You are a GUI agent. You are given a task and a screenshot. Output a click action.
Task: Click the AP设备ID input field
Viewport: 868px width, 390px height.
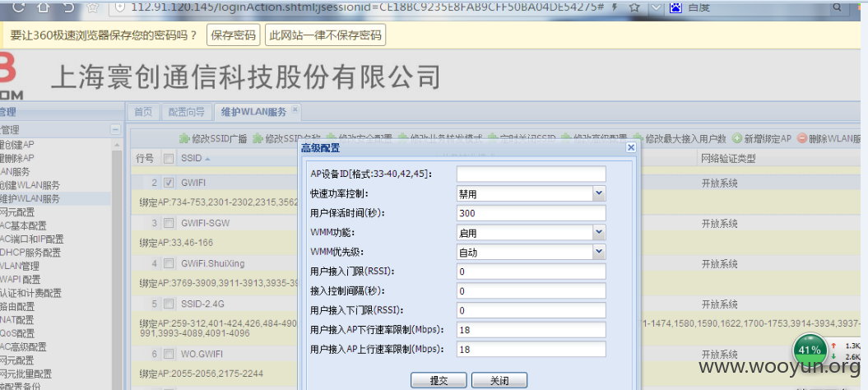531,174
